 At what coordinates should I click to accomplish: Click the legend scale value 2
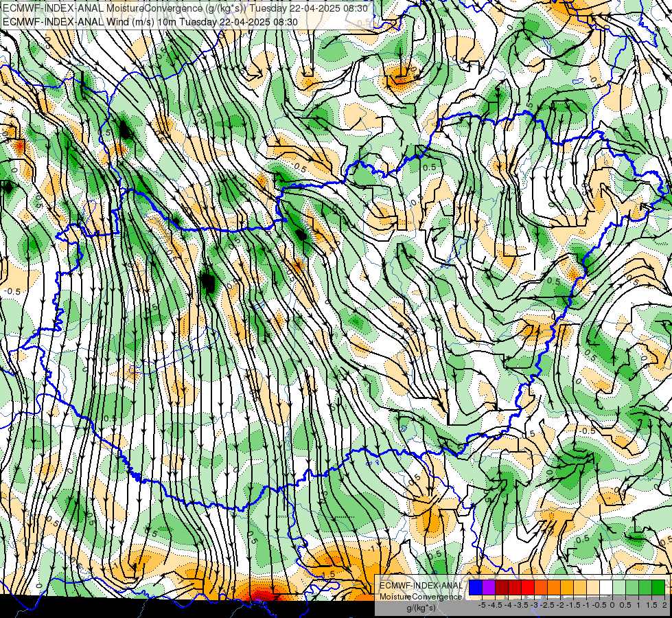coord(664,605)
